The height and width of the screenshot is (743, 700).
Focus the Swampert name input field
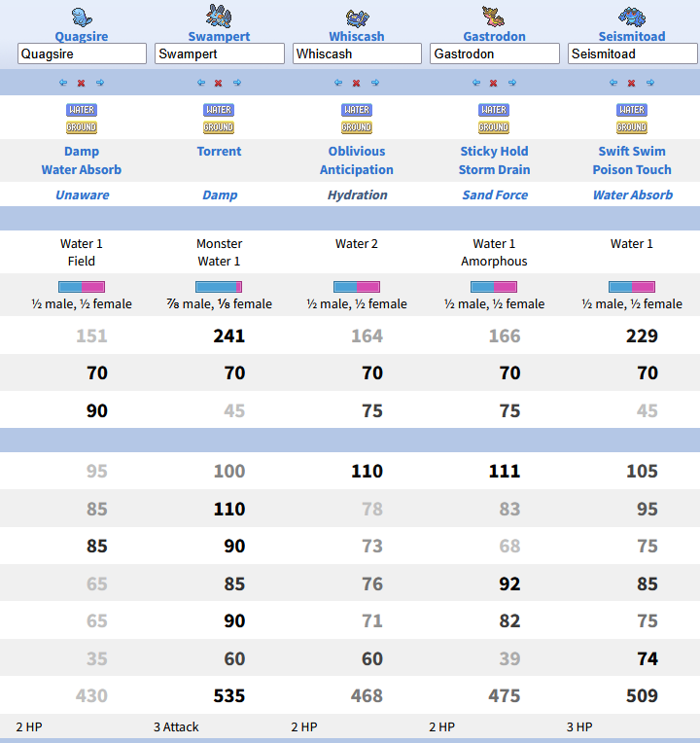[x=220, y=54]
